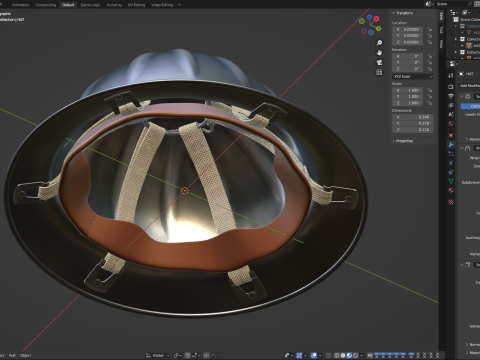
Task: Toggle lock on Location Y
Action: pos(430,36)
